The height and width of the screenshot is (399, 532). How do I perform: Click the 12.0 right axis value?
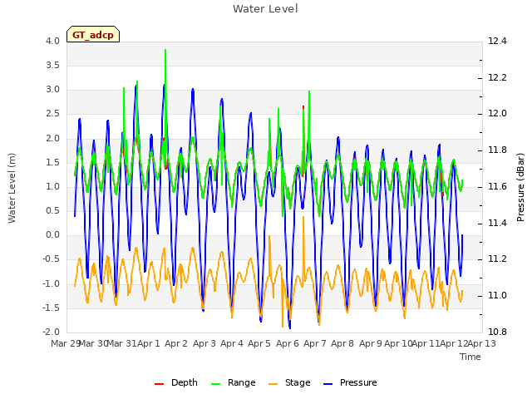pyautogui.click(x=497, y=114)
